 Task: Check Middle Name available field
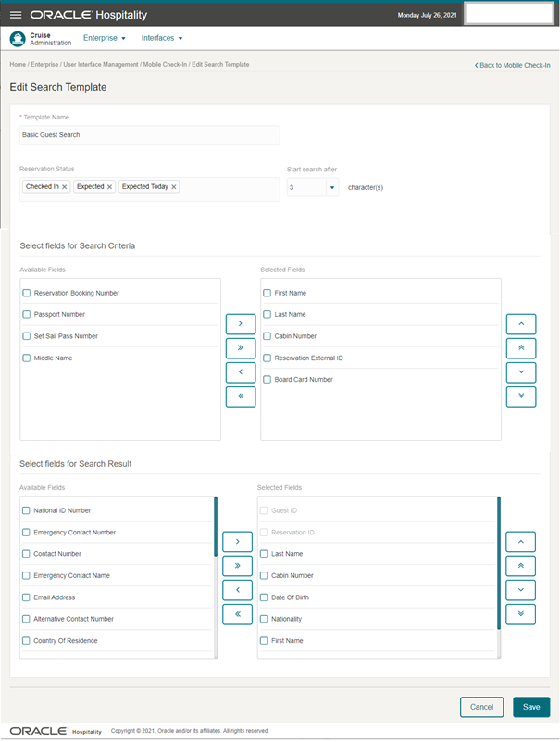[27, 358]
